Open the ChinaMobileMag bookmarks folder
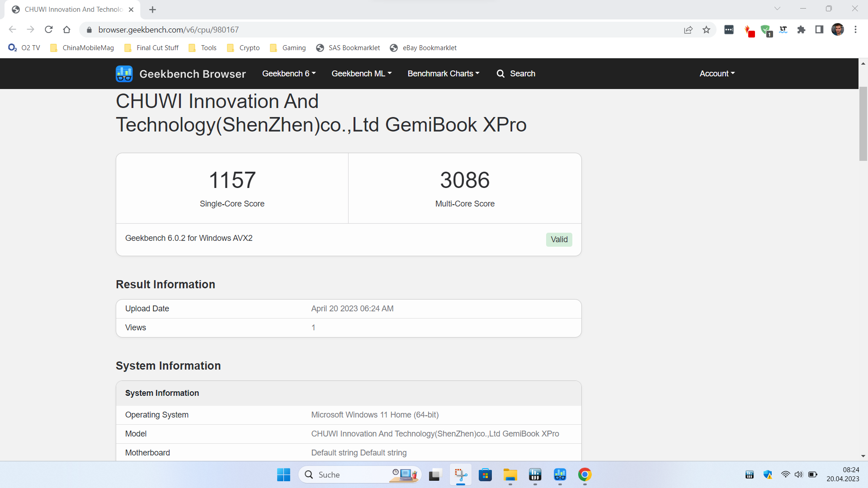Image resolution: width=868 pixels, height=488 pixels. pyautogui.click(x=82, y=48)
